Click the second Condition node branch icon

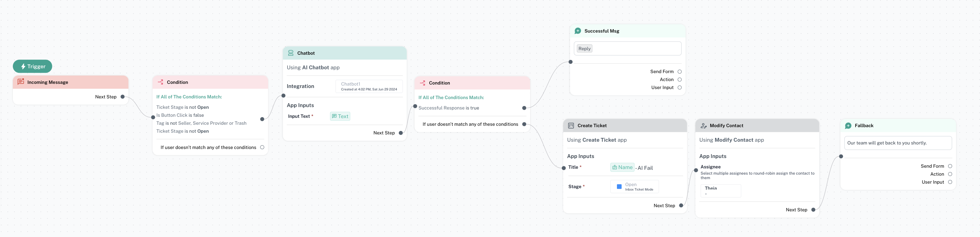click(x=422, y=83)
